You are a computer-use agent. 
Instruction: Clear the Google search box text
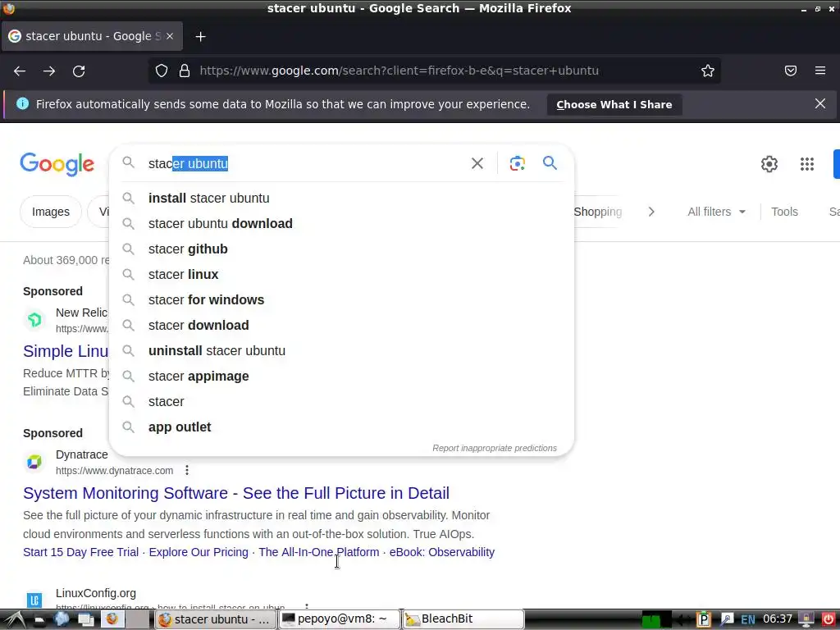(477, 163)
